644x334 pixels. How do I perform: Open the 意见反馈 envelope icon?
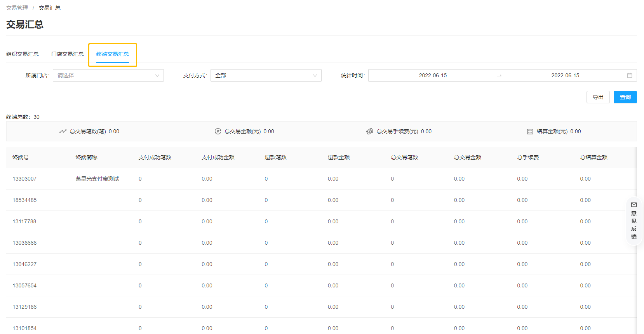[634, 205]
